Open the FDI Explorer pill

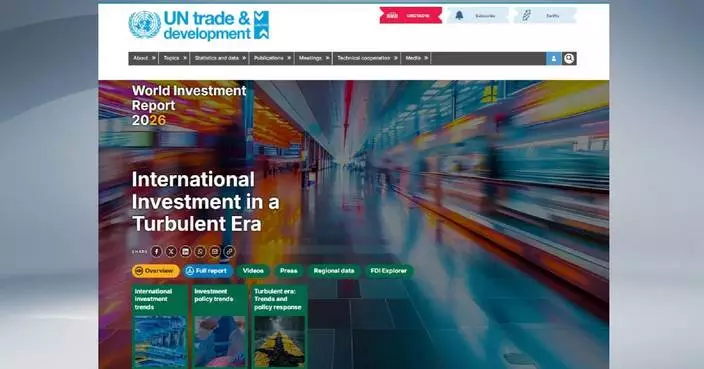(x=389, y=271)
